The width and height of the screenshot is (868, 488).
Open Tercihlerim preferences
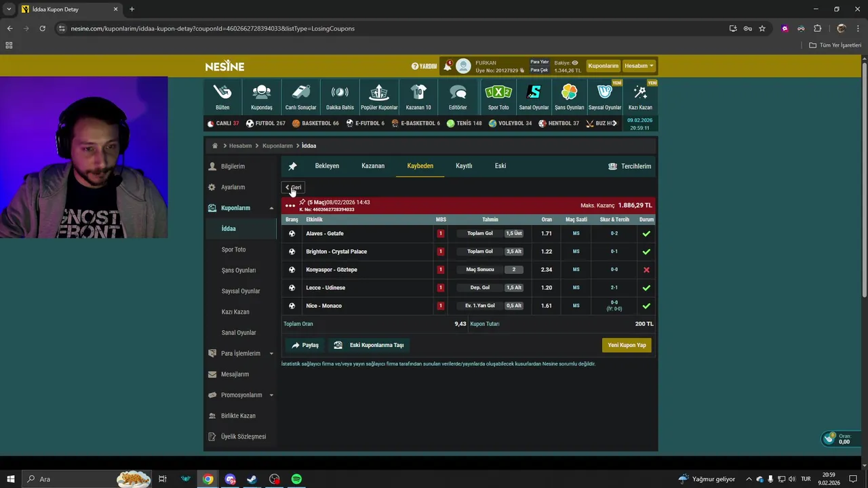(x=629, y=166)
